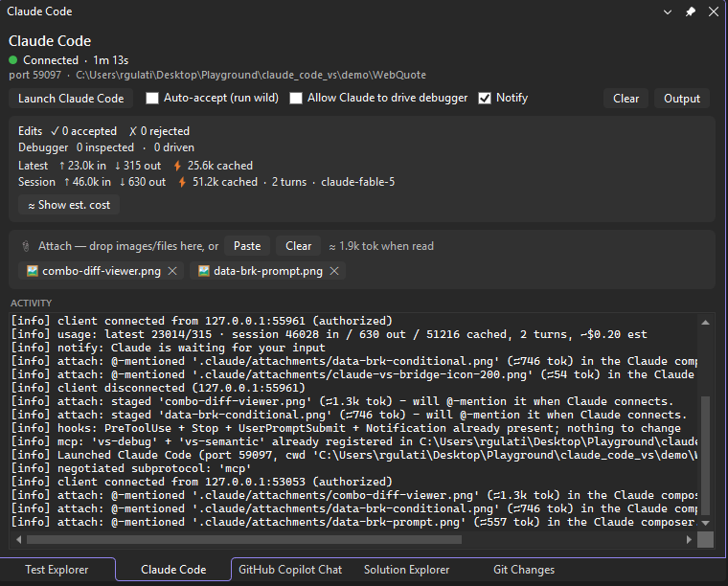Click the 'client connected from 127.0.0.1:53053' log line
Image resolution: width=728 pixels, height=586 pixels.
point(201,482)
